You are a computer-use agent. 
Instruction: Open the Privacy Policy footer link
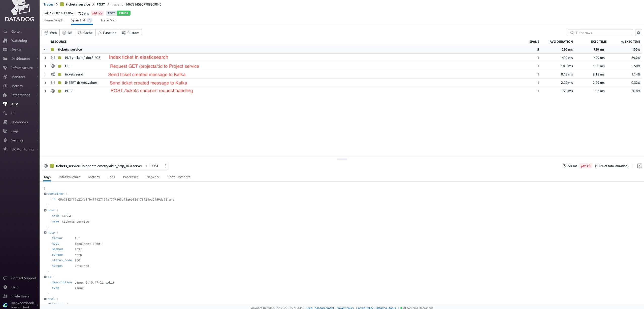(345, 307)
